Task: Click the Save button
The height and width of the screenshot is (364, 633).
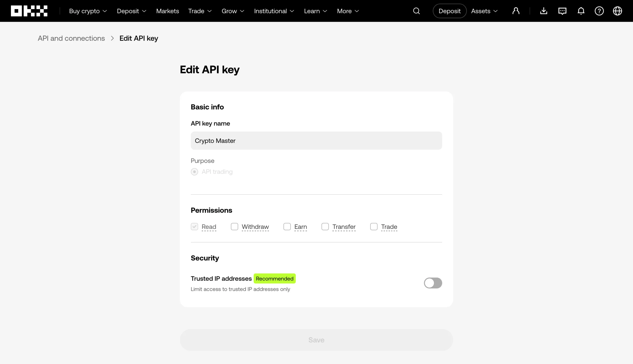Action: pos(316,340)
